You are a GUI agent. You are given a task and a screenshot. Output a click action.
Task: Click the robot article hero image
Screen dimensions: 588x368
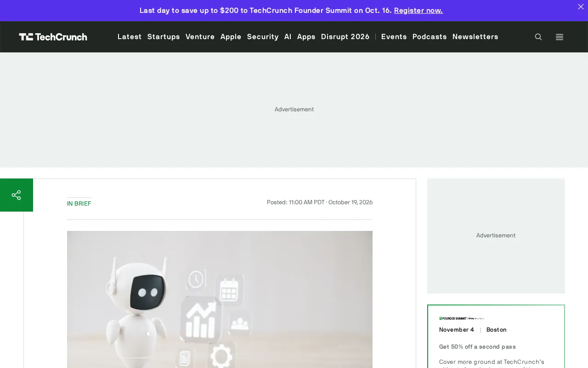click(220, 299)
